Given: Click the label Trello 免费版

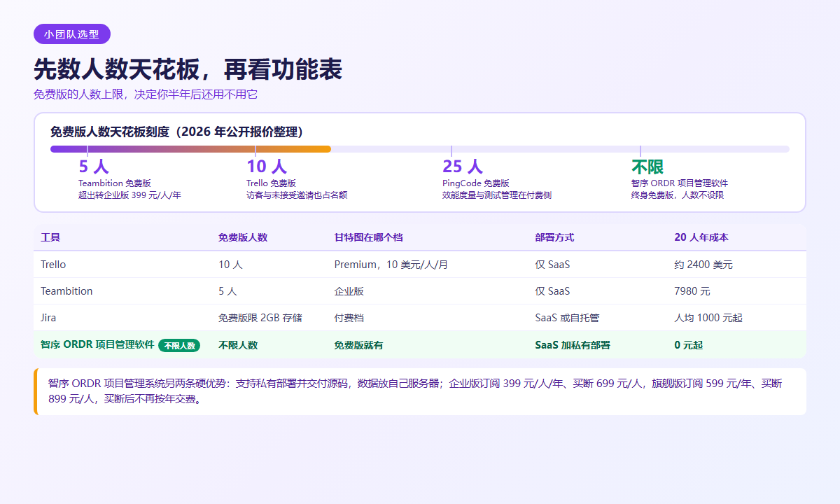Looking at the screenshot, I should click(x=271, y=183).
